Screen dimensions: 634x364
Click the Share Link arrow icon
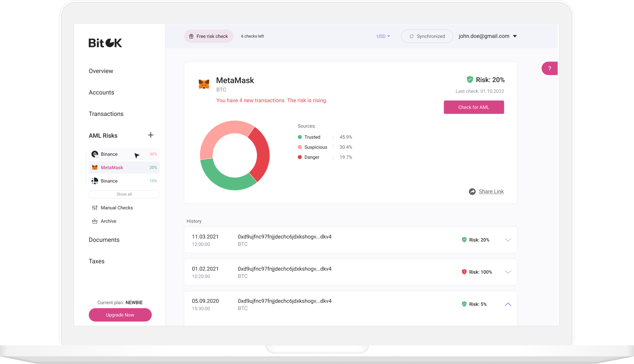point(472,192)
